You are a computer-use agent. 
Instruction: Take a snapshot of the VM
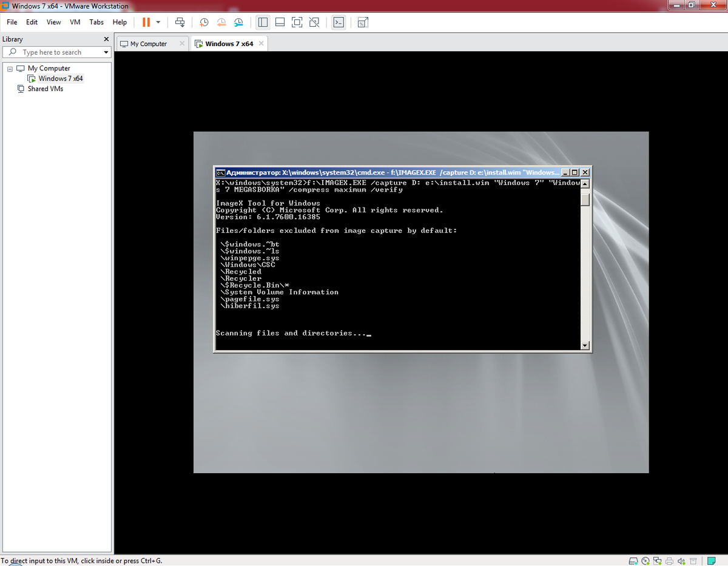(x=204, y=22)
